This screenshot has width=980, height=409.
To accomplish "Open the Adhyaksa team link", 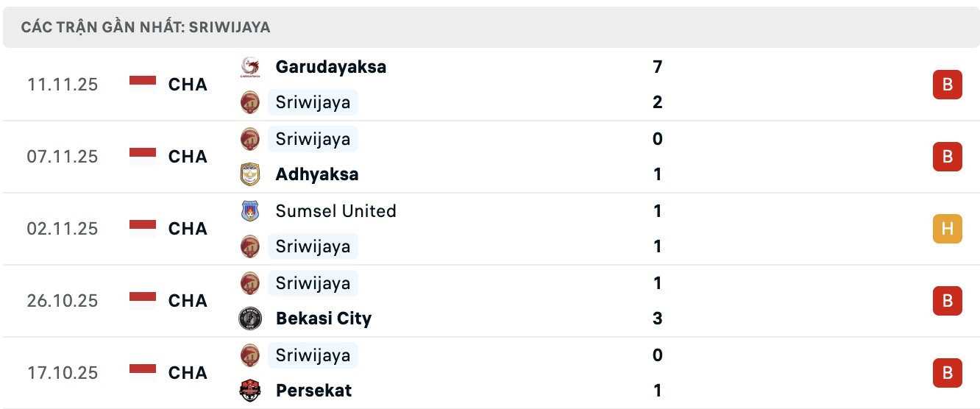I will tap(316, 174).
